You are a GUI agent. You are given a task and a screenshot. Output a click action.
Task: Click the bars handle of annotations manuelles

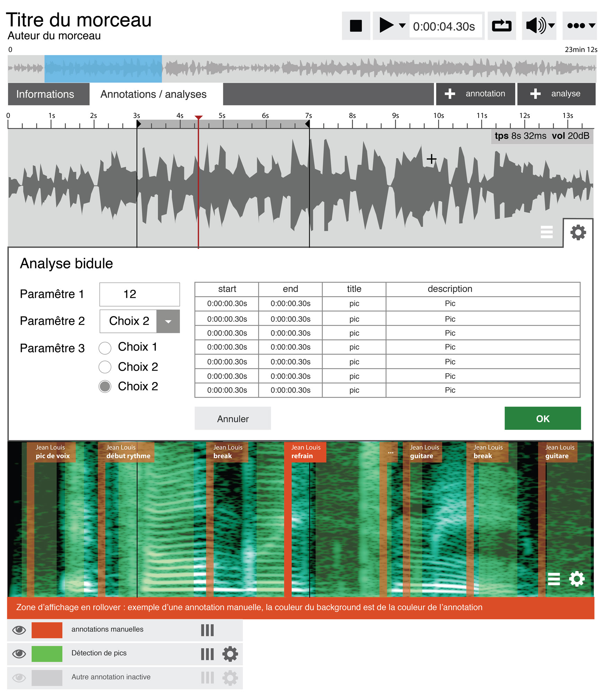pos(207,630)
